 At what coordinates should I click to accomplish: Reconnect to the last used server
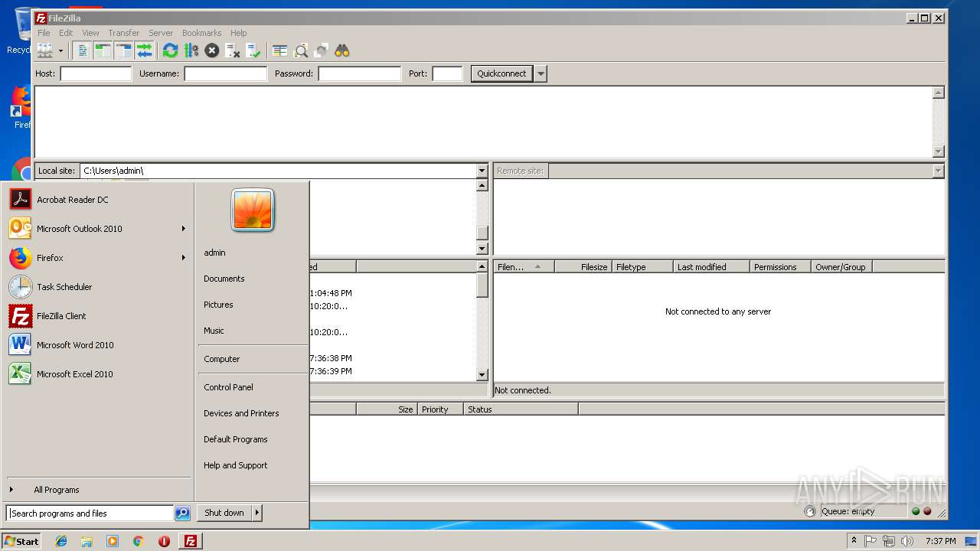[x=253, y=51]
